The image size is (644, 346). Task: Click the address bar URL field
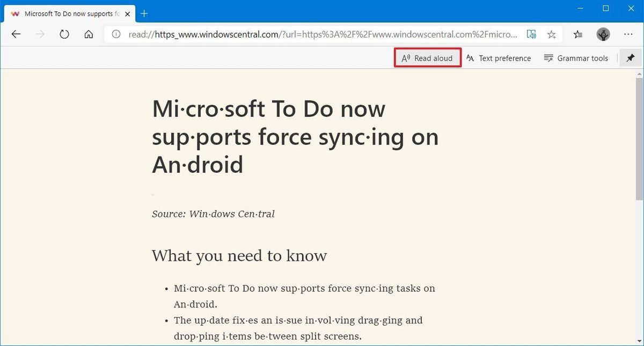coord(322,34)
